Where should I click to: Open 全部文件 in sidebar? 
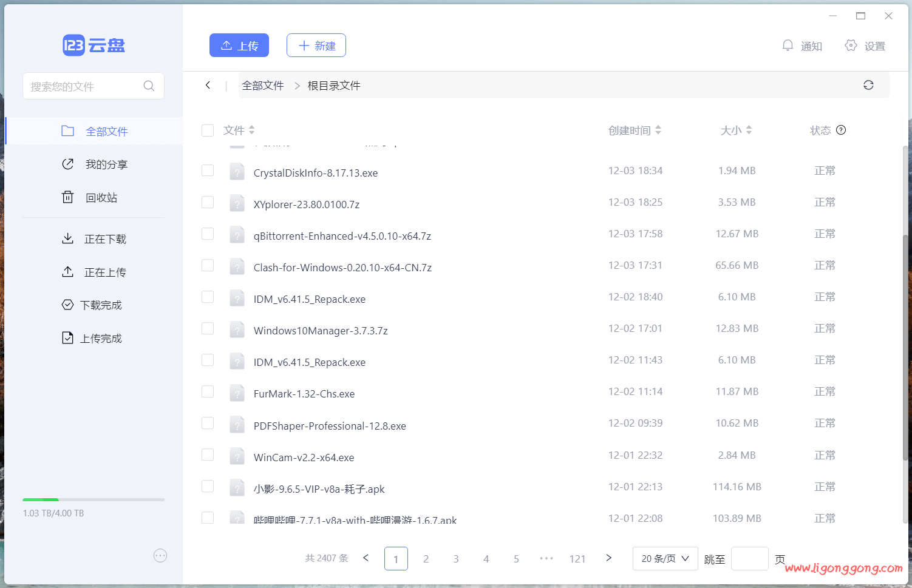tap(94, 131)
